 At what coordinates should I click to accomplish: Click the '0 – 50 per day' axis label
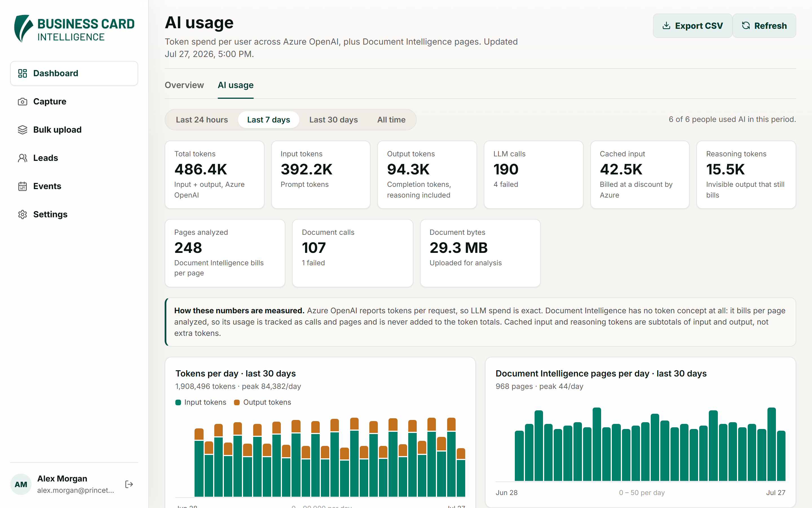point(642,492)
